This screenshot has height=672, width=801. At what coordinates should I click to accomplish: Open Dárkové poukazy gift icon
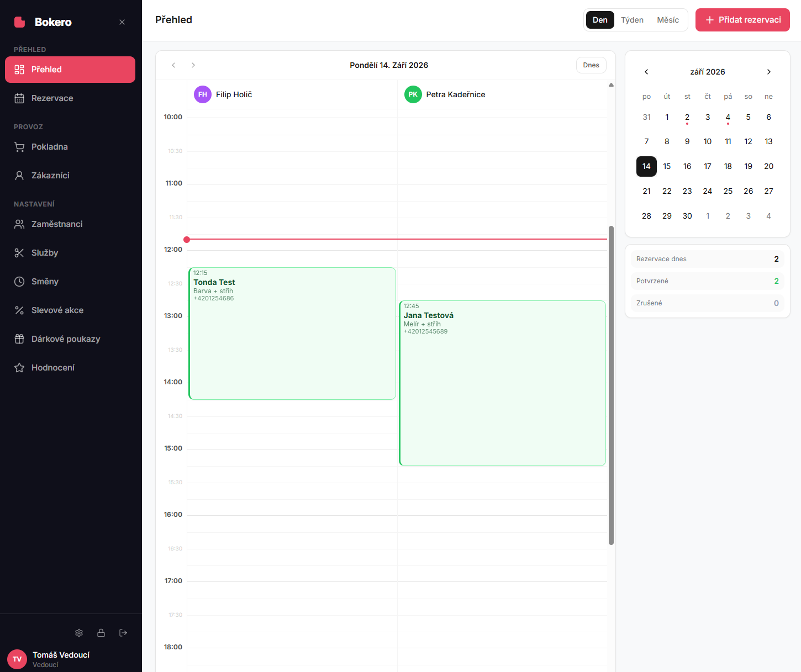pyautogui.click(x=19, y=339)
